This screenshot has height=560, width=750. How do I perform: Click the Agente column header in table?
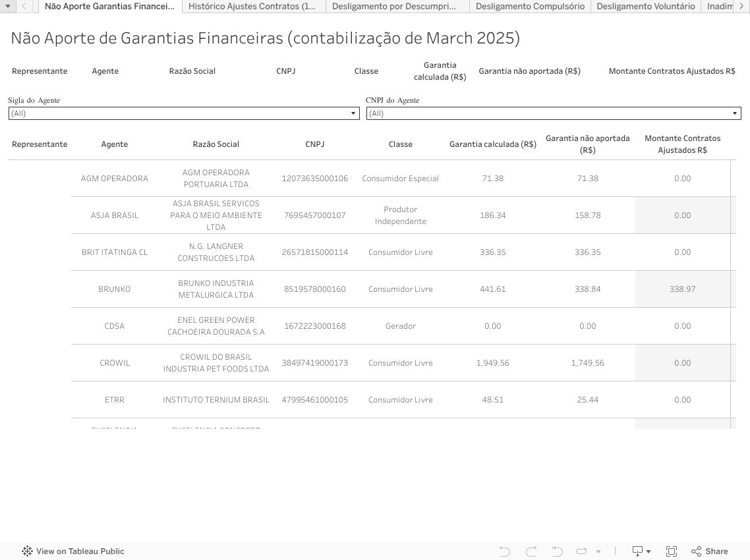pos(114,144)
